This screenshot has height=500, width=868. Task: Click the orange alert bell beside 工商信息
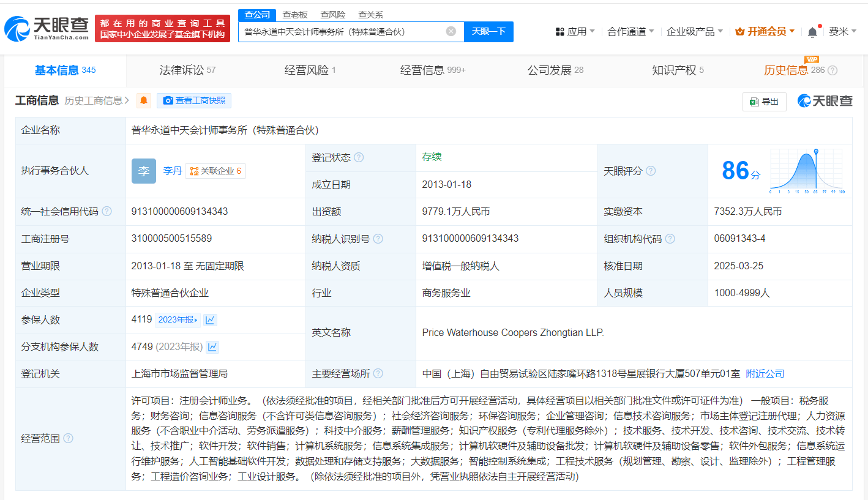[144, 100]
